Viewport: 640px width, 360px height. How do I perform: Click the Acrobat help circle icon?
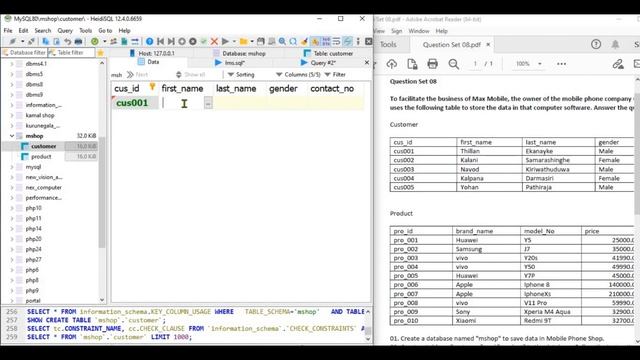(596, 44)
